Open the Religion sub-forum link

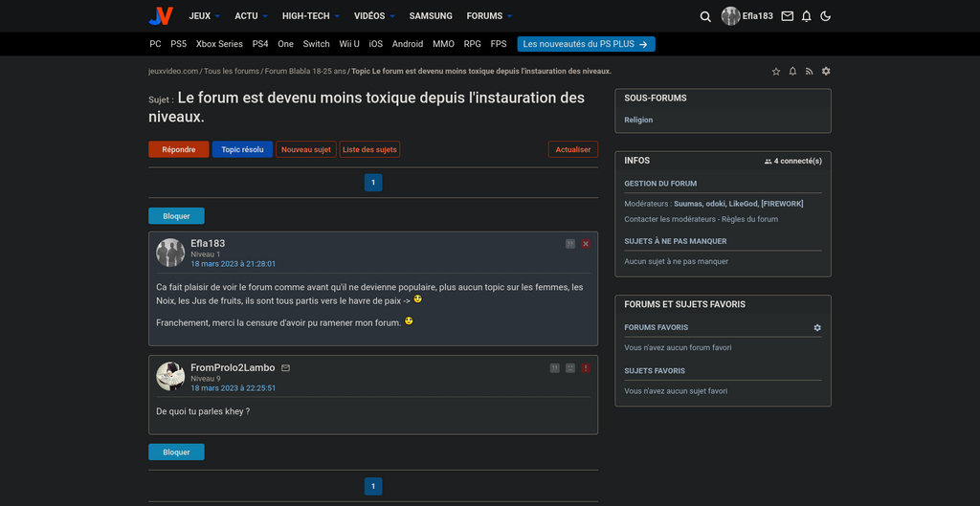click(638, 120)
